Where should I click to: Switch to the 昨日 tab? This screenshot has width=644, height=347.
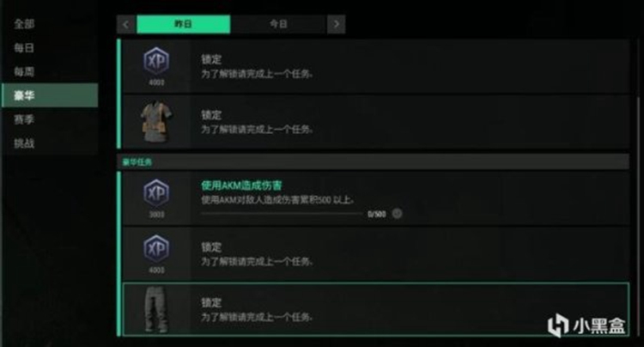(x=183, y=24)
